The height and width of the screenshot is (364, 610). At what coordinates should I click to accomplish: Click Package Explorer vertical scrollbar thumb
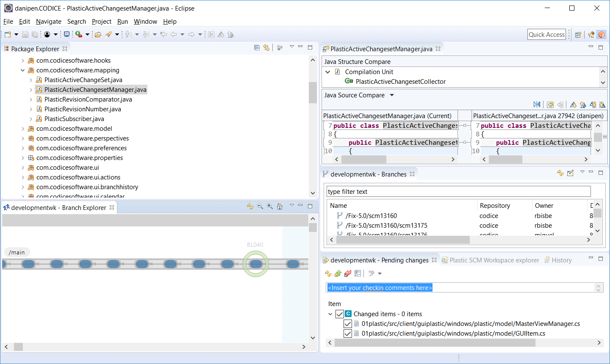coord(313,93)
